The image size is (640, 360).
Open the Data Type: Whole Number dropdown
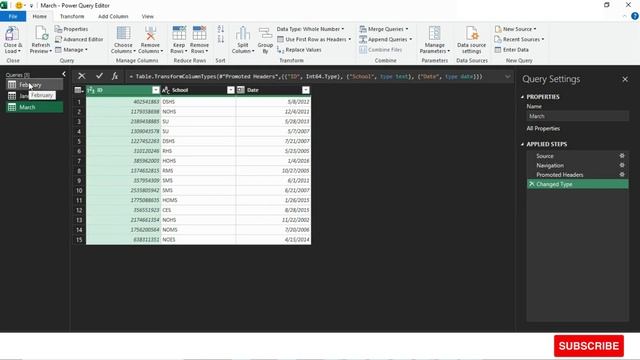(310, 29)
